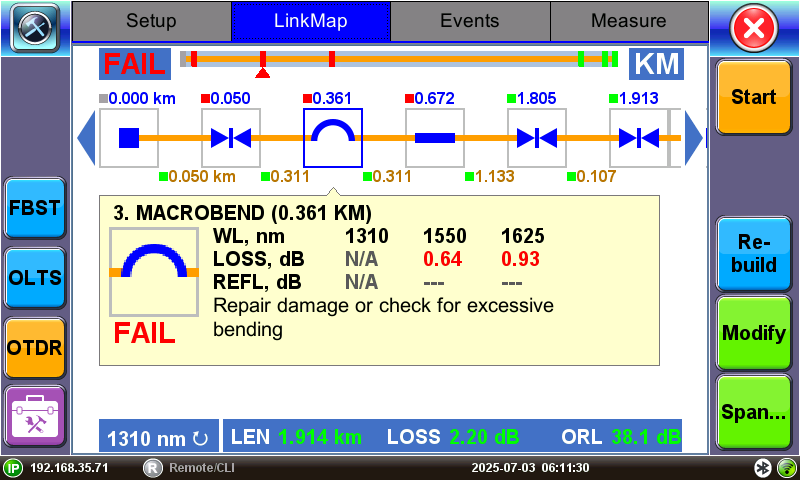Select the splice event icon at 1.805 km
The height and width of the screenshot is (480, 800).
point(537,138)
